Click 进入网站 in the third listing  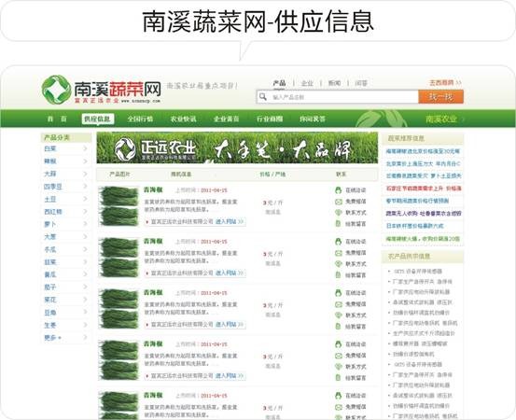tap(230, 325)
